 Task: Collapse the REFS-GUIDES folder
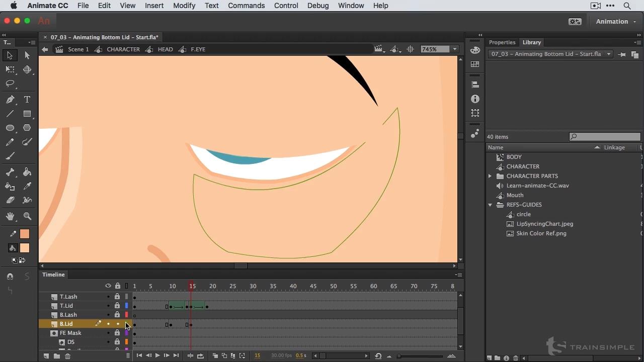pos(490,205)
